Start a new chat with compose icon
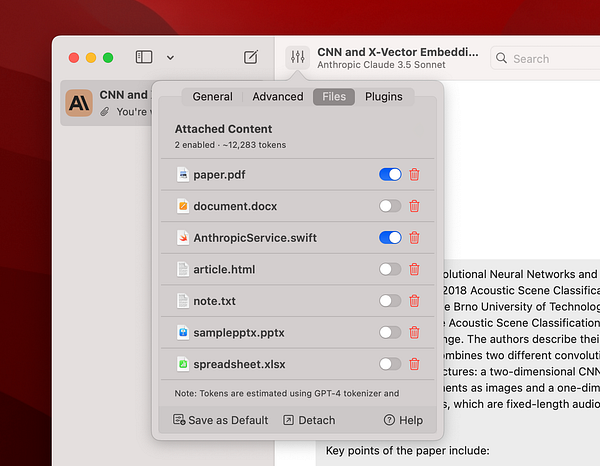Viewport: 600px width, 466px height. (251, 57)
